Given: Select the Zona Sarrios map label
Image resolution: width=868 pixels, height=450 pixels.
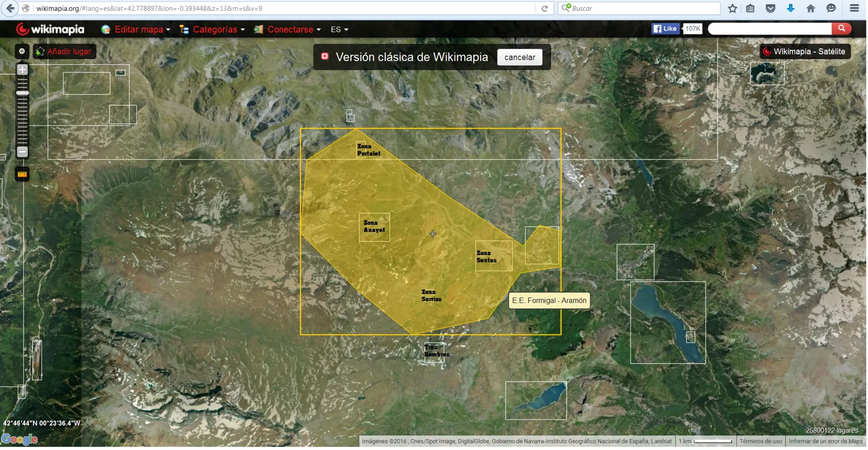Looking at the screenshot, I should tap(431, 296).
